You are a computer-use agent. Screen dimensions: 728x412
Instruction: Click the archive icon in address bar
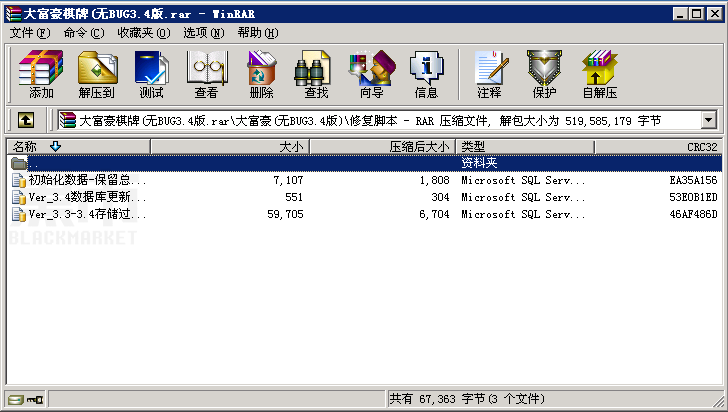[x=68, y=120]
